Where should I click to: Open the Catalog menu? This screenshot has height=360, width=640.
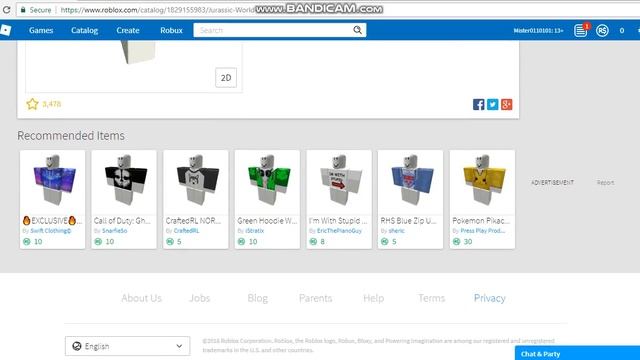pos(84,30)
